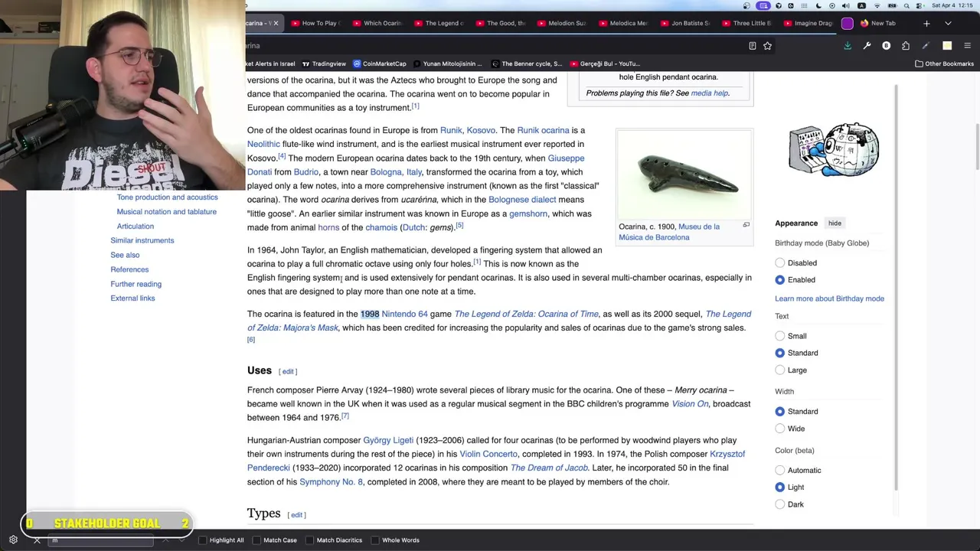Select Light color mode
This screenshot has width=980, height=551.
coord(779,487)
